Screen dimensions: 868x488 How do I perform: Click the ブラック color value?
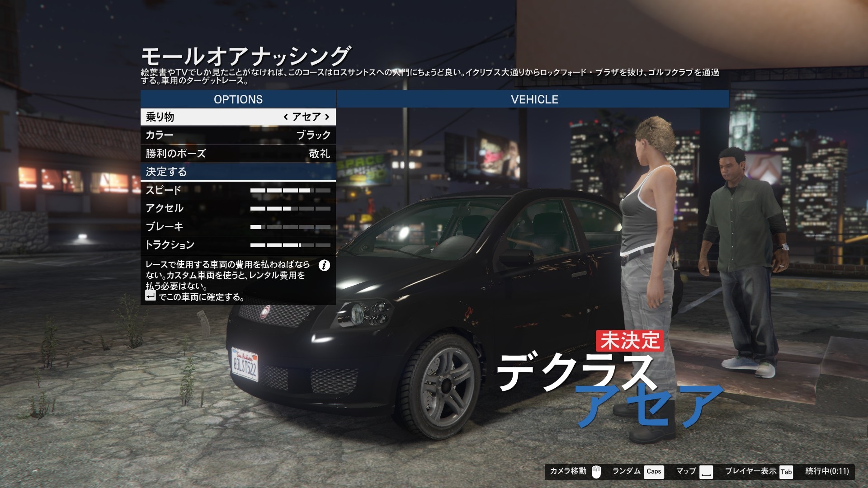(x=313, y=135)
